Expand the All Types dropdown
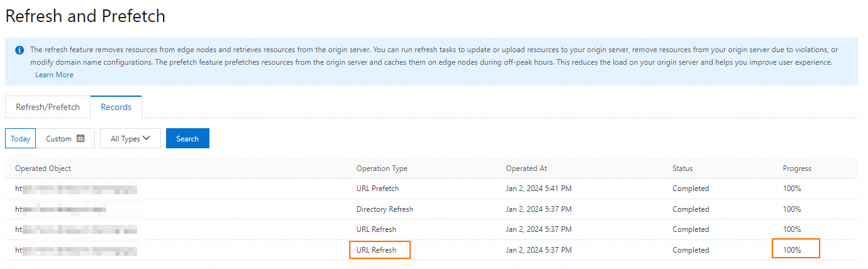This screenshot has height=269, width=868. pos(130,138)
